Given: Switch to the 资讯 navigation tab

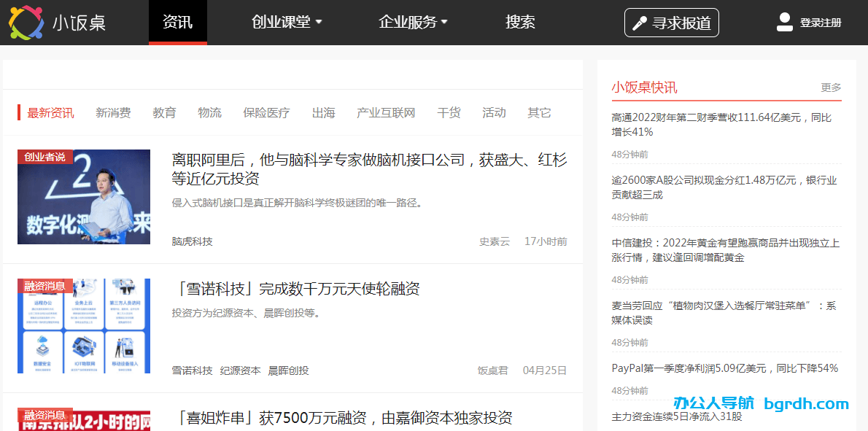Looking at the screenshot, I should [x=177, y=22].
